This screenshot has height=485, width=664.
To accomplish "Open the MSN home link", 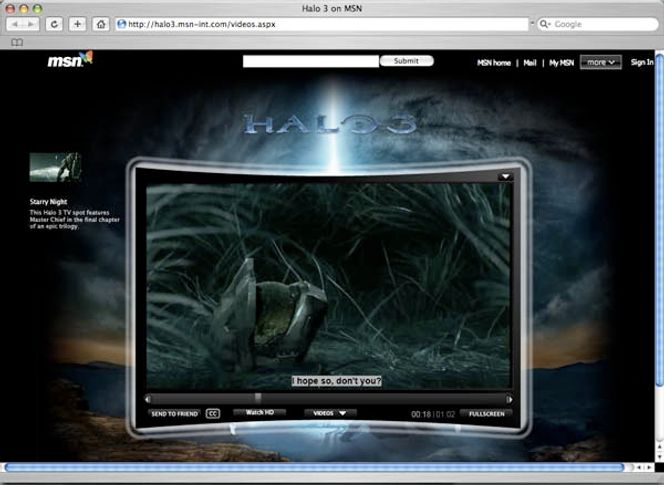I will point(494,63).
